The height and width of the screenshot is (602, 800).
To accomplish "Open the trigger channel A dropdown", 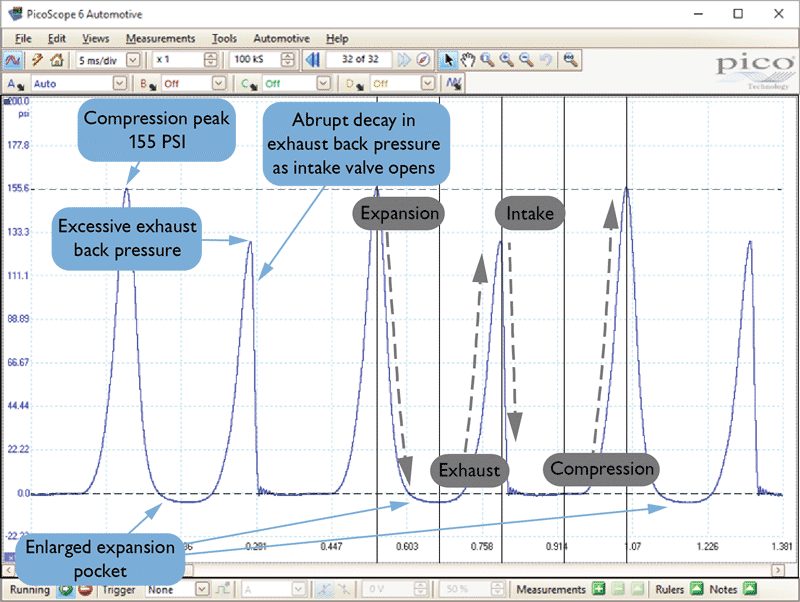I will (299, 589).
